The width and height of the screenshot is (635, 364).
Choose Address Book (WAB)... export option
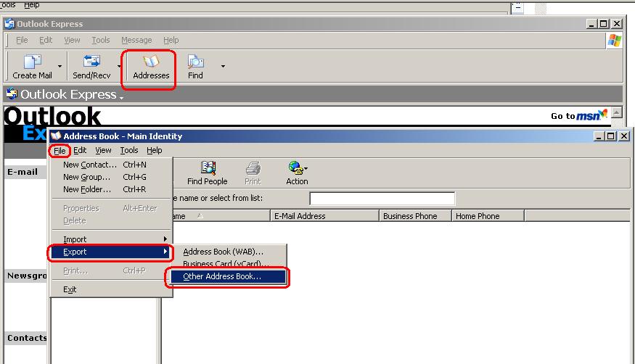[227, 252]
